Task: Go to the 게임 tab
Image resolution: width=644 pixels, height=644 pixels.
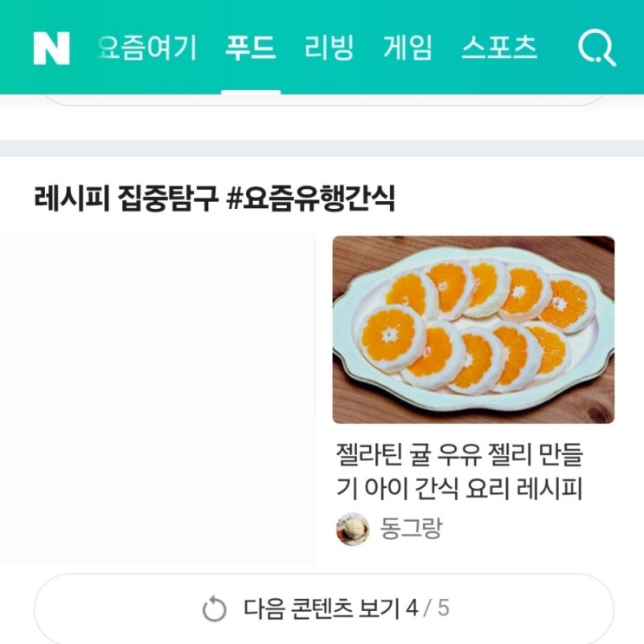Action: point(407,47)
